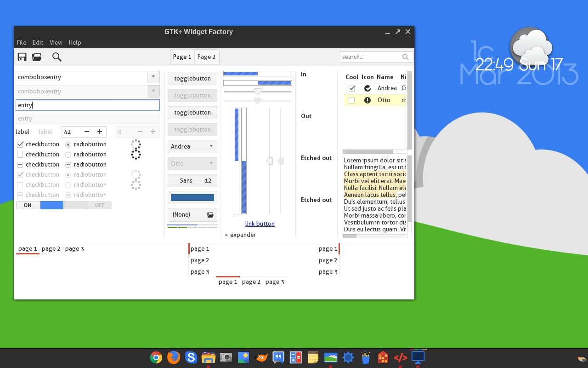Open the file manager folder in the dock
This screenshot has height=368, width=588.
pyautogui.click(x=209, y=357)
